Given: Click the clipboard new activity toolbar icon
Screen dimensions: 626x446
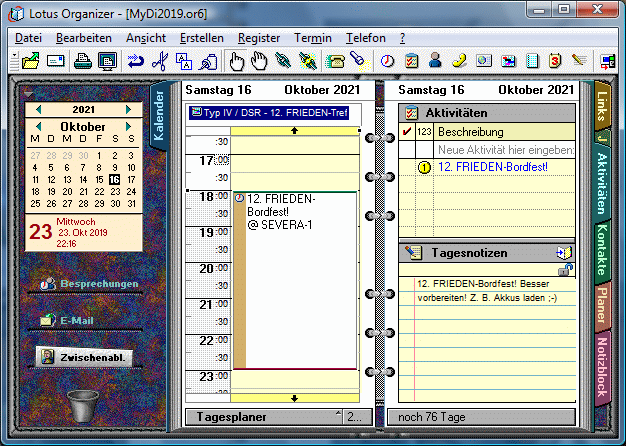Looking at the screenshot, I should pyautogui.click(x=411, y=61).
